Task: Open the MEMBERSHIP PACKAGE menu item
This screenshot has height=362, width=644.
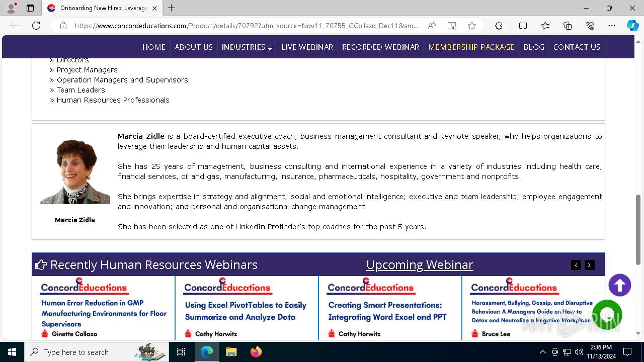Action: pyautogui.click(x=471, y=47)
